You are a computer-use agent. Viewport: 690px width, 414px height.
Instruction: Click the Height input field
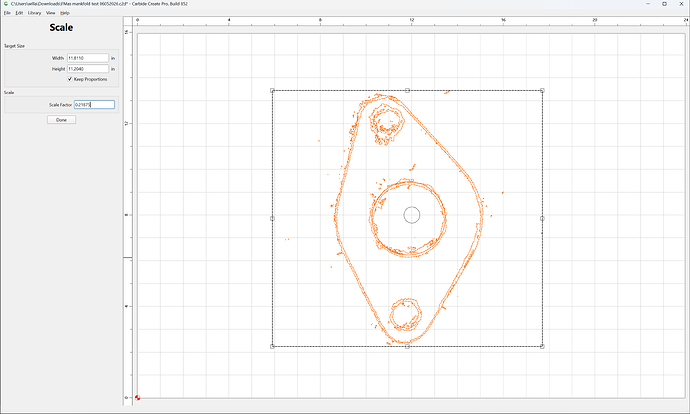(88, 69)
